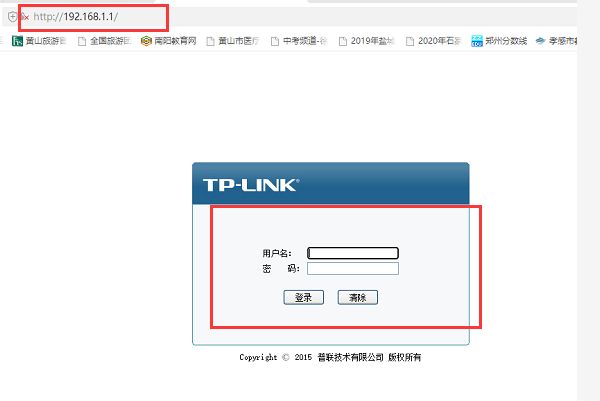Click the 密码 label text
The image size is (600, 401).
[x=280, y=269]
